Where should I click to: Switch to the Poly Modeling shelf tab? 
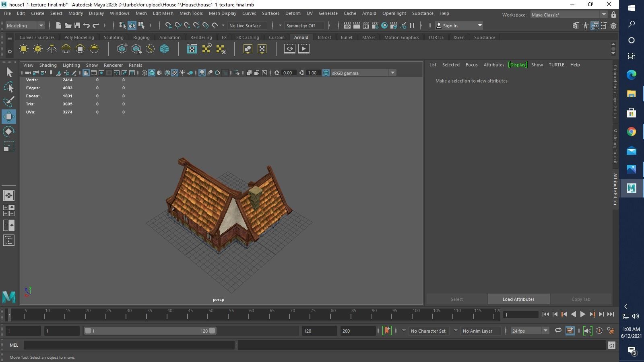79,37
